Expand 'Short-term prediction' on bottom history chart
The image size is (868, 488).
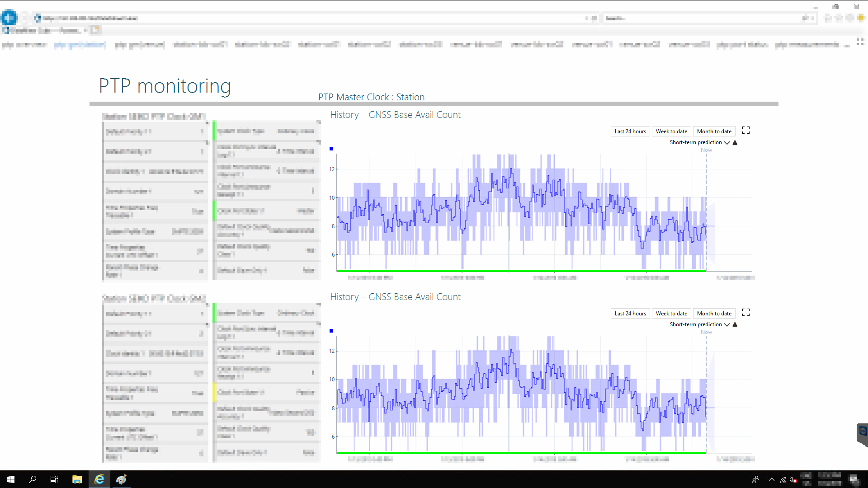coord(726,324)
